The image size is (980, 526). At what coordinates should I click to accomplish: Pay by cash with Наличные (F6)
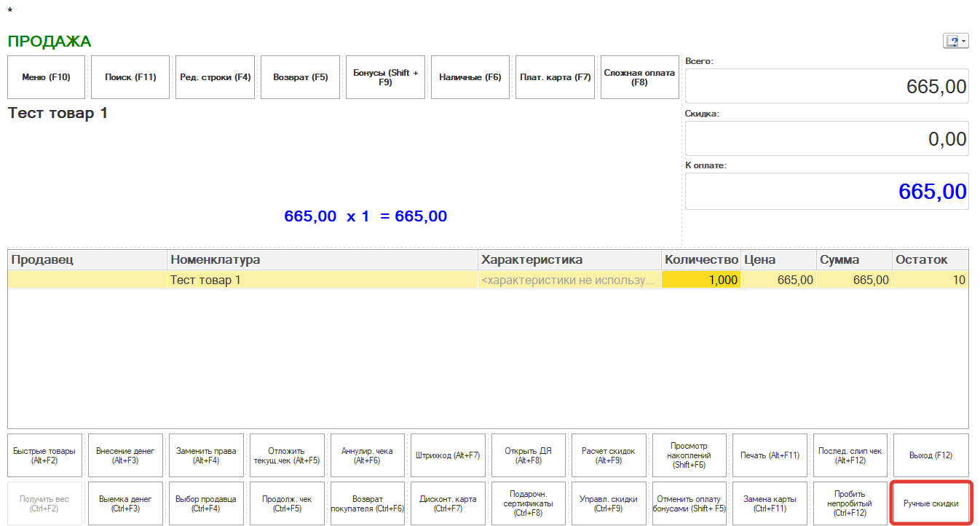(x=470, y=77)
